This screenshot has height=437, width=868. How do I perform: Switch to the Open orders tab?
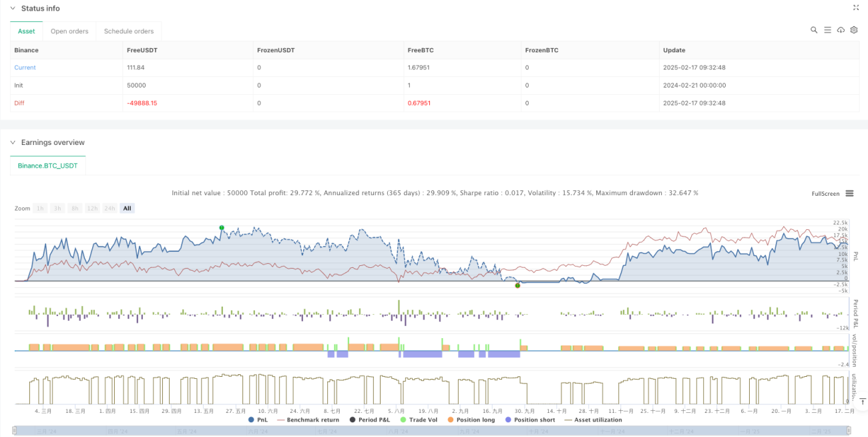point(69,31)
